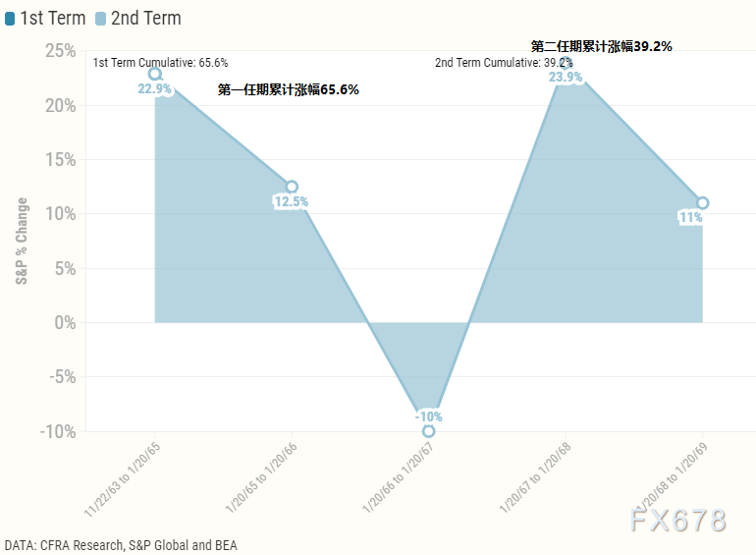
Task: Select the '11/22/63 to 1/20/65' axis label
Action: 121,479
